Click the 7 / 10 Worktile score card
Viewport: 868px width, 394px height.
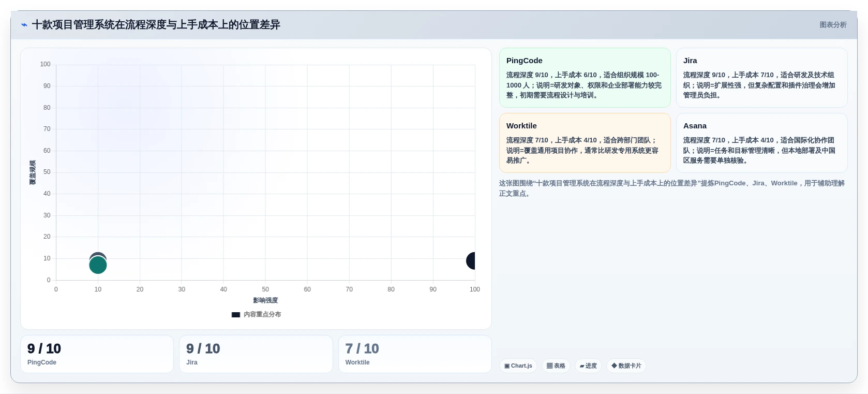click(x=415, y=354)
